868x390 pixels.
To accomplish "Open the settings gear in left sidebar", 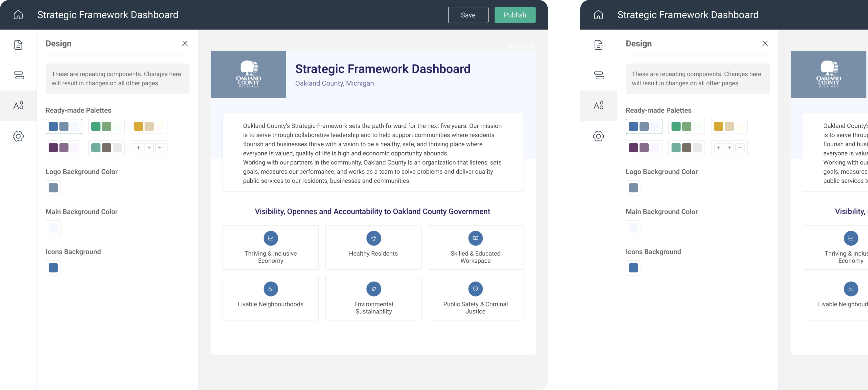I will coord(18,136).
